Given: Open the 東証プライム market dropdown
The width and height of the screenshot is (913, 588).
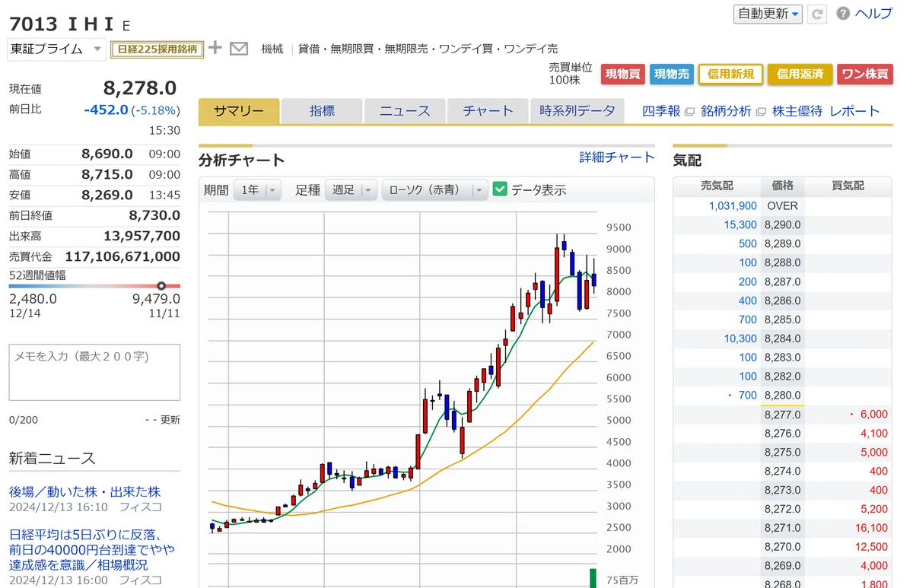Looking at the screenshot, I should click(x=56, y=49).
